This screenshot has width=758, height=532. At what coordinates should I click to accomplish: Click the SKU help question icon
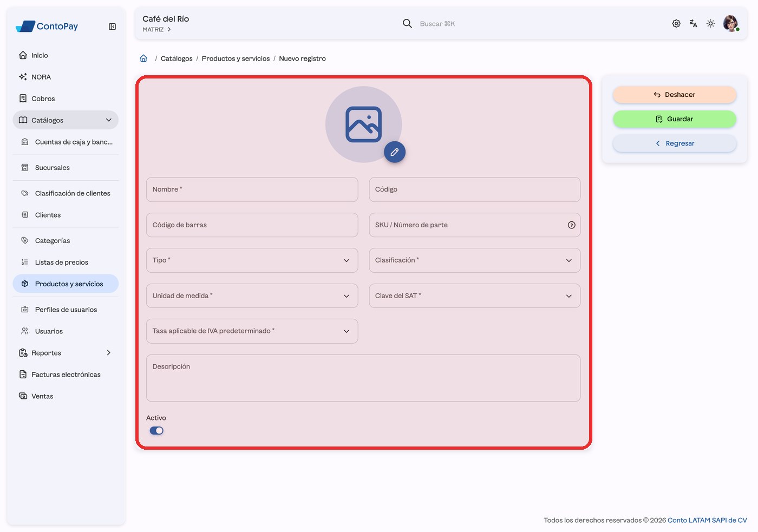(572, 225)
